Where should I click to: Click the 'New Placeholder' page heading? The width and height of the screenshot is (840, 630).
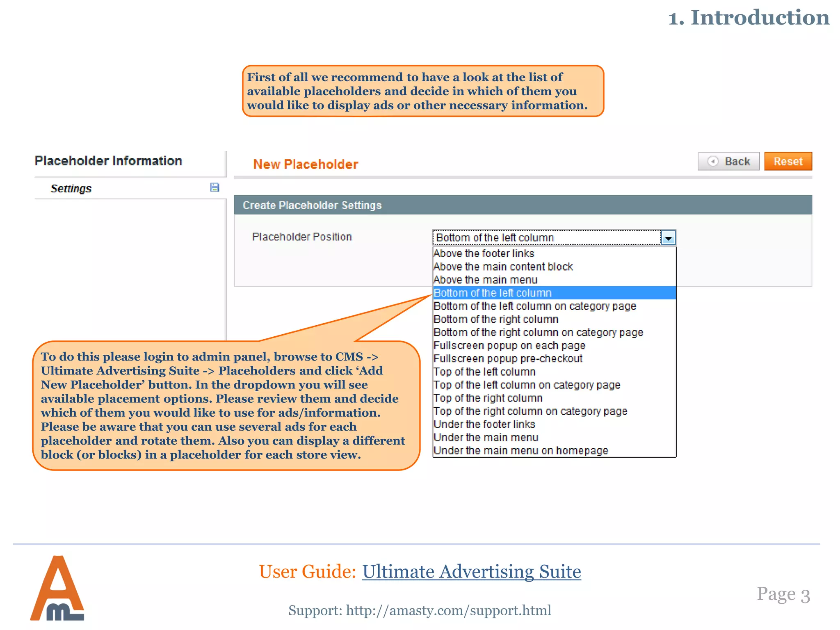pos(306,164)
